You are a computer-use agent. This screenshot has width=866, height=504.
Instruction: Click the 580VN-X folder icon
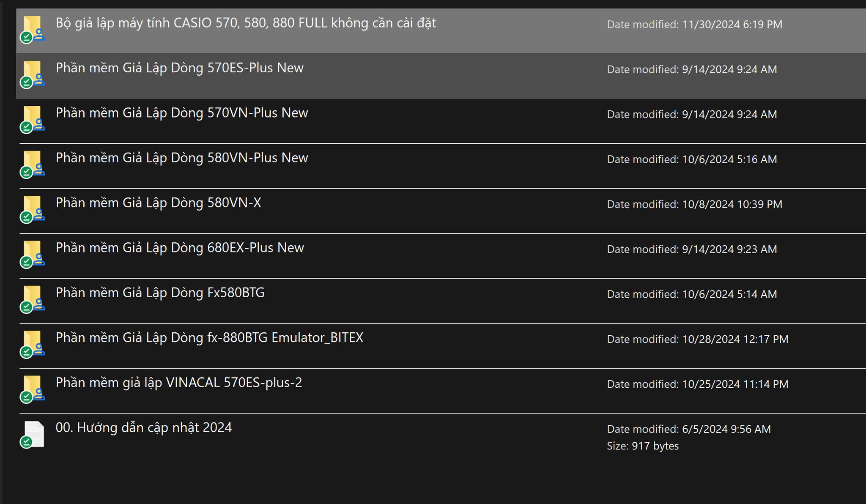(33, 209)
